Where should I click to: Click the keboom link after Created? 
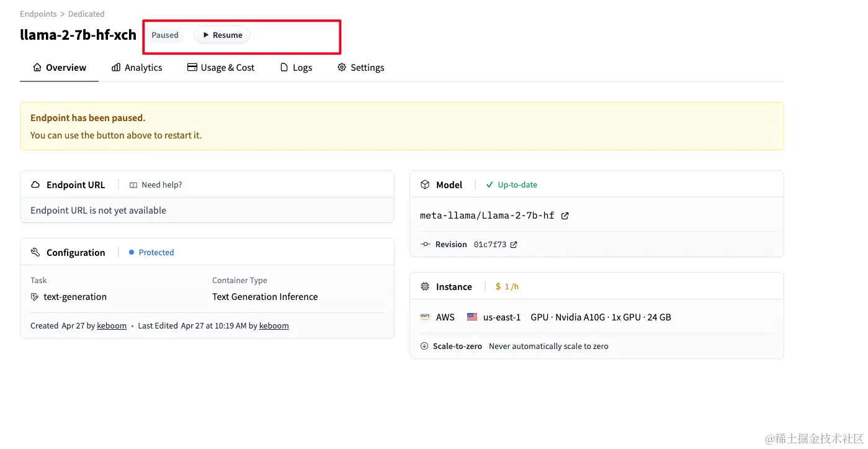(x=112, y=326)
